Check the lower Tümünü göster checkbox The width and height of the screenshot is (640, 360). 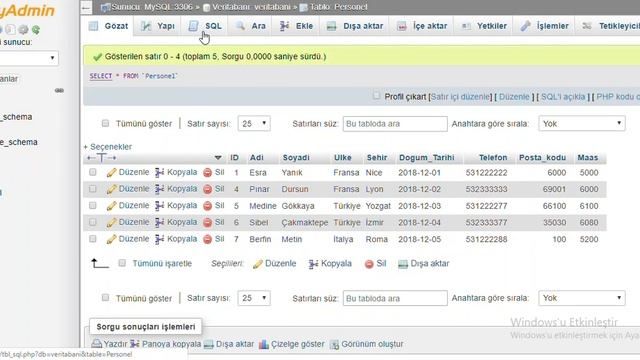click(x=105, y=298)
